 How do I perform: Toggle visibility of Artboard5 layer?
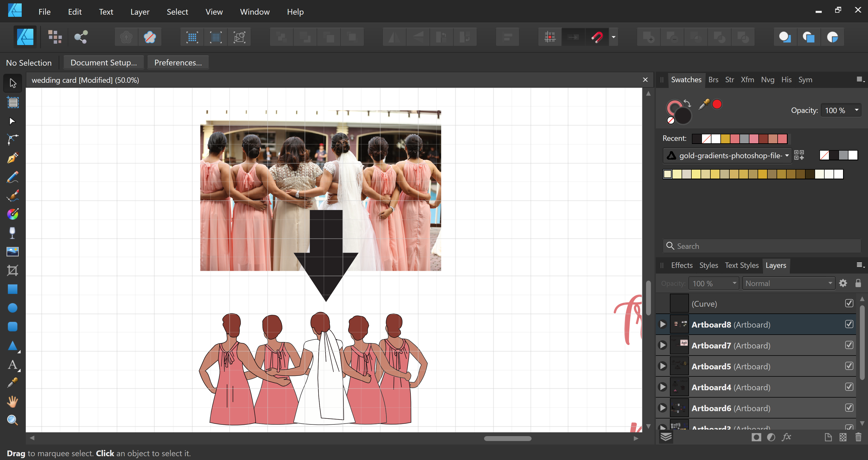(x=849, y=366)
